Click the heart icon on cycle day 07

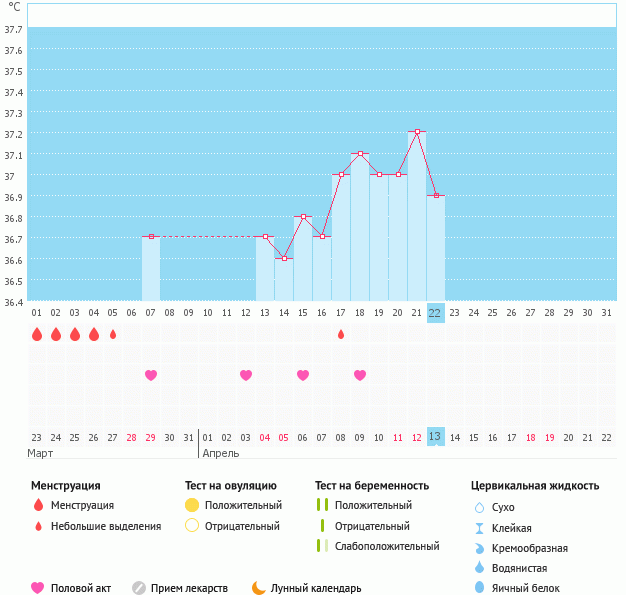pyautogui.click(x=151, y=375)
